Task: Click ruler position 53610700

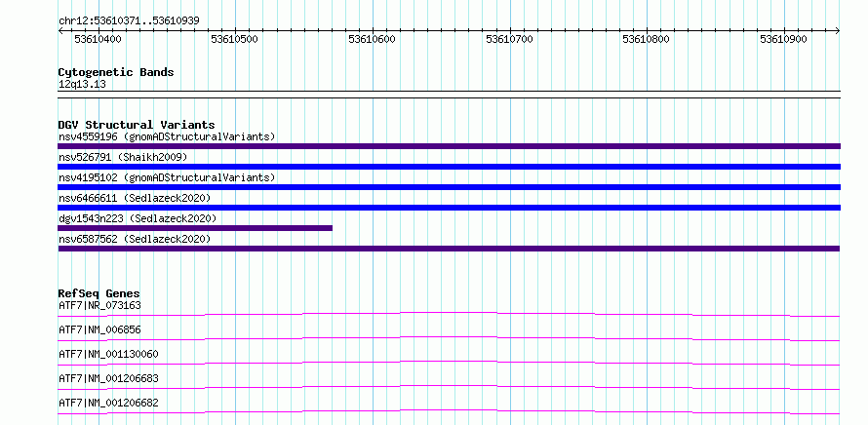Action: pyautogui.click(x=509, y=39)
